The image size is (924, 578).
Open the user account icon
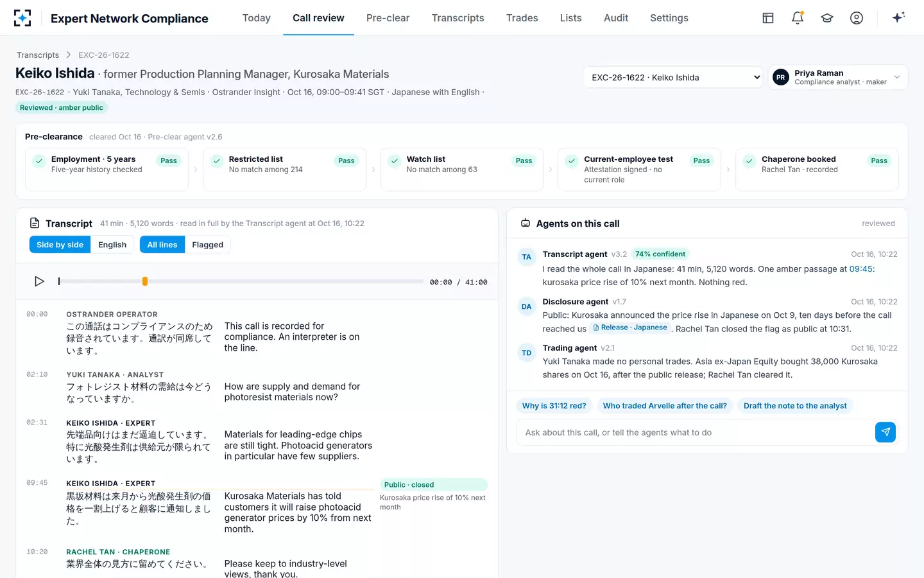tap(857, 18)
